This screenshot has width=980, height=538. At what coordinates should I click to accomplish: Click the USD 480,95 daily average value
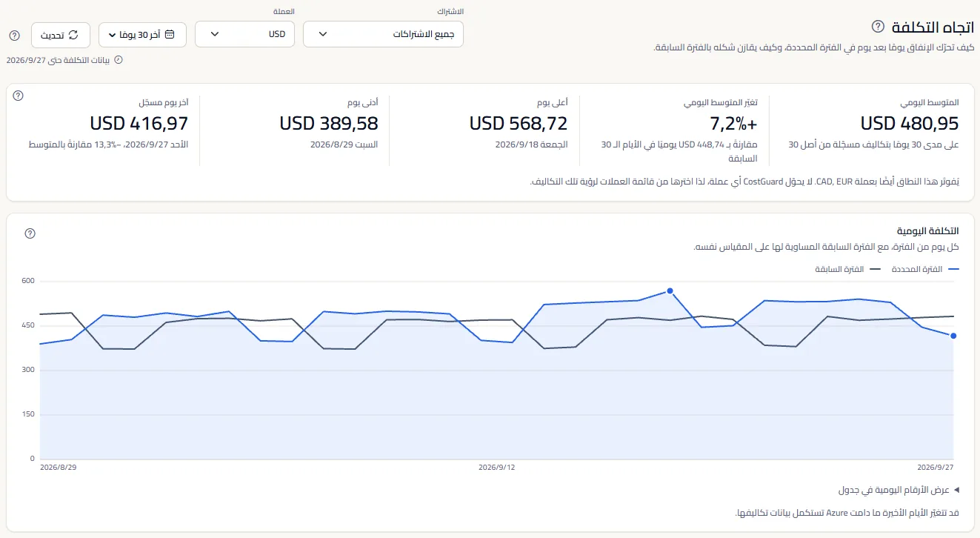coord(910,123)
